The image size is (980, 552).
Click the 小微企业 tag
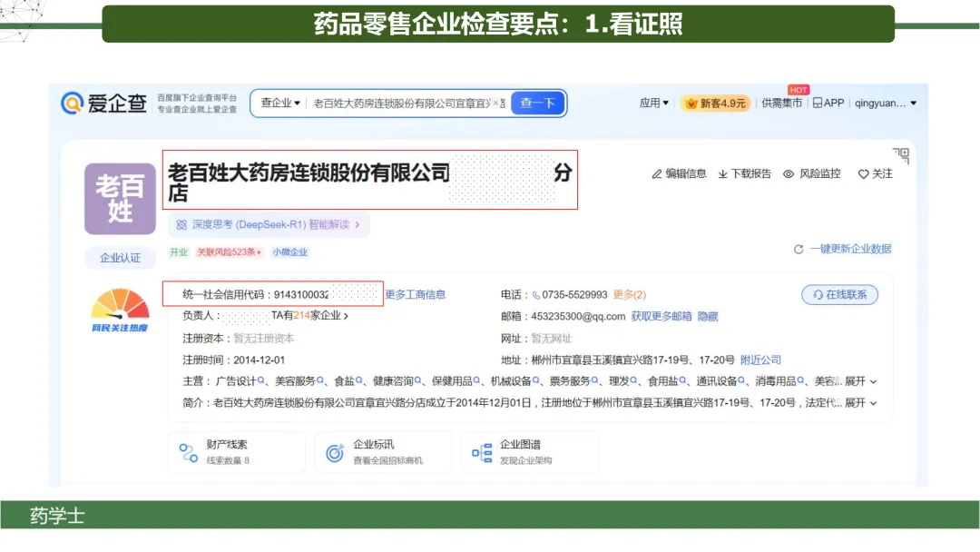(x=290, y=251)
